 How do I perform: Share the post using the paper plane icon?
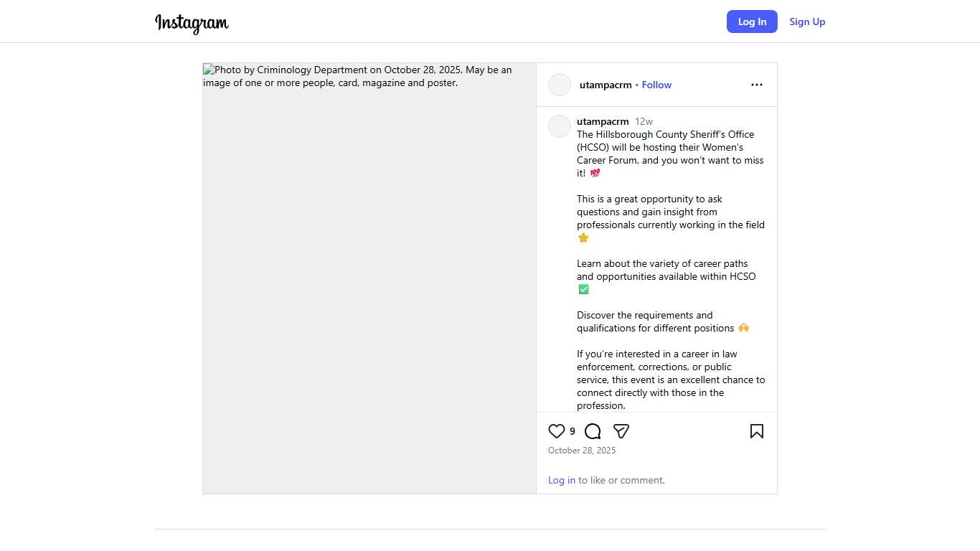tap(621, 431)
